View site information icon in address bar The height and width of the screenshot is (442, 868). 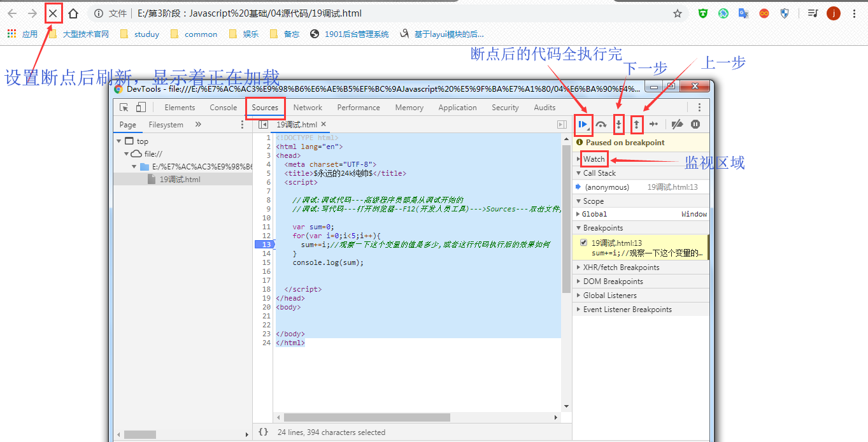[99, 13]
